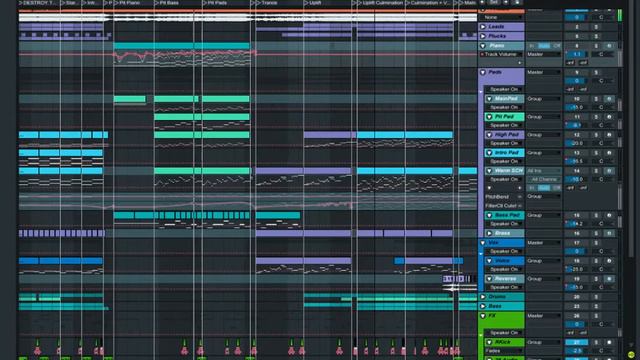The height and width of the screenshot is (360, 640).
Task: Fold the Reverse track
Action: coord(489,279)
